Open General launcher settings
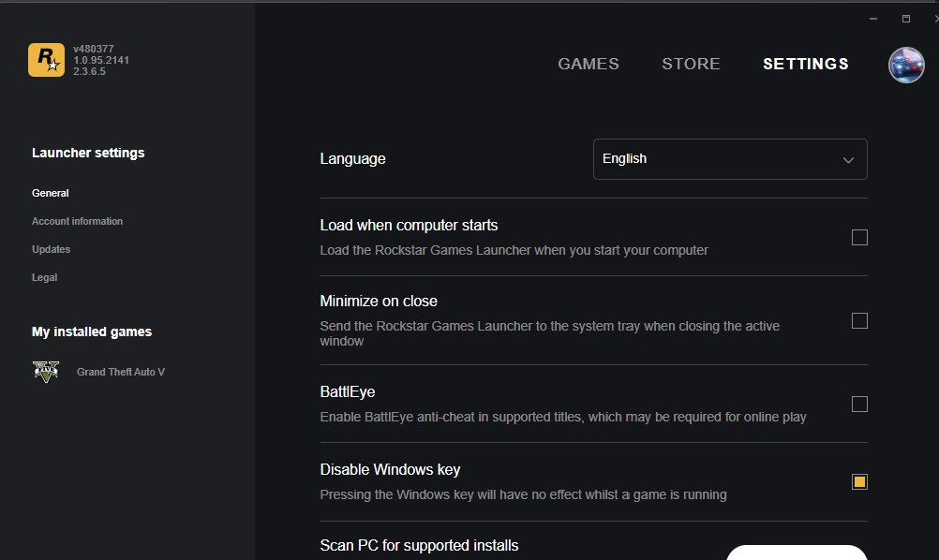Screen dimensions: 939x560 [51, 193]
